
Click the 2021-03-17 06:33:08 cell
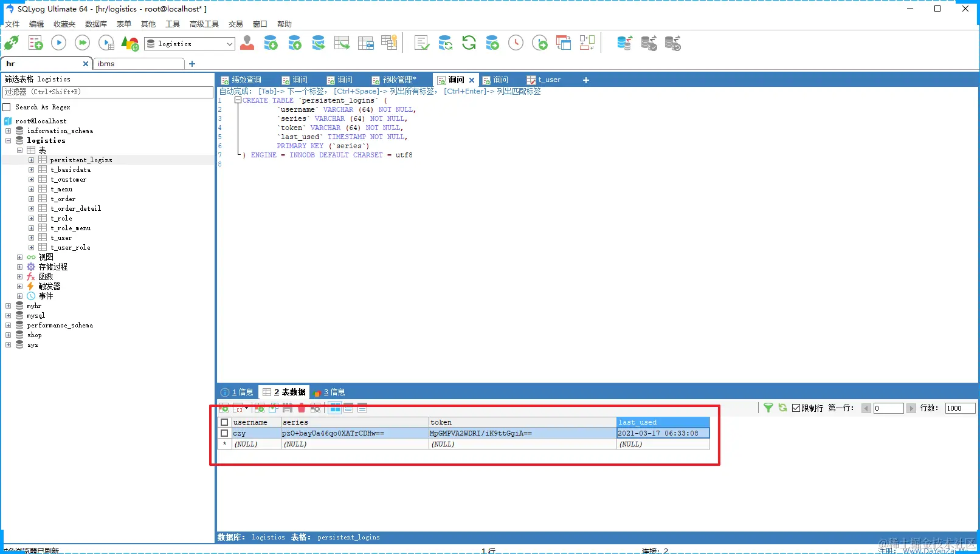click(x=663, y=433)
